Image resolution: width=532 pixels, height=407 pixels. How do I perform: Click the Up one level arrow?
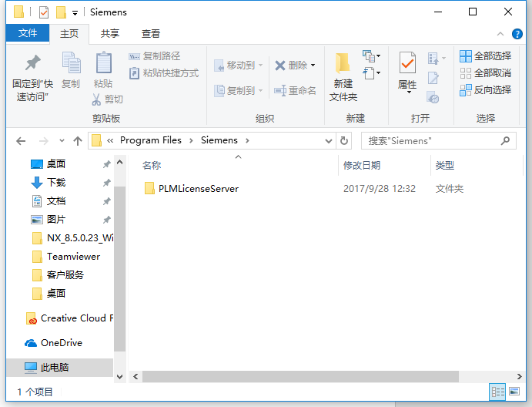pos(78,141)
